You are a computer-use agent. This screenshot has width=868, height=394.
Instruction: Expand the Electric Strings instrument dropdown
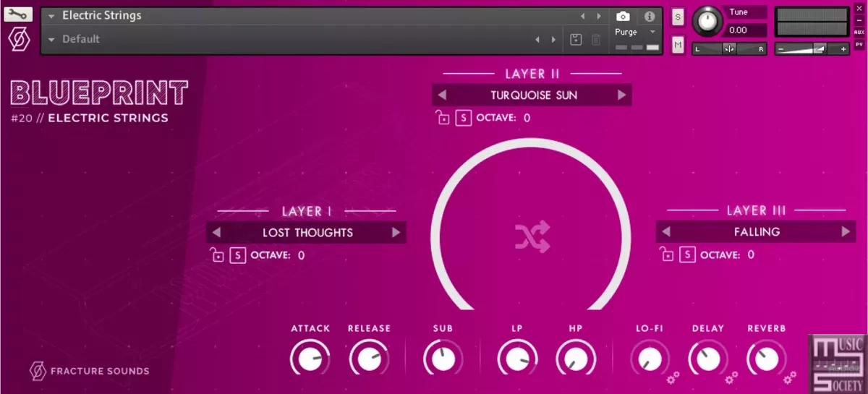51,16
